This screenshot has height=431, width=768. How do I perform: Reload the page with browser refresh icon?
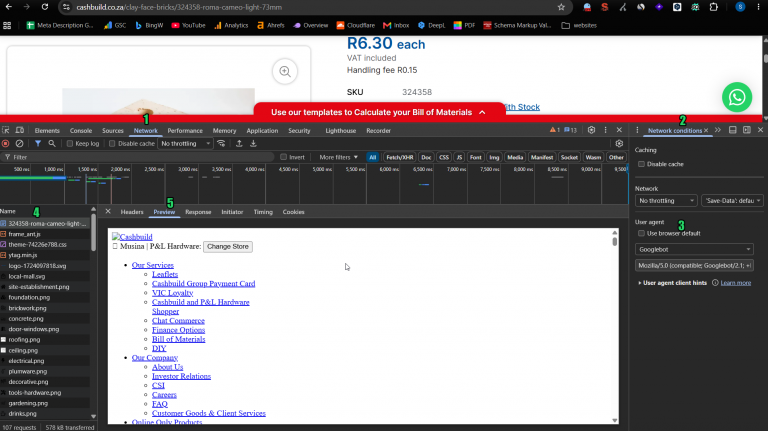tap(45, 7)
